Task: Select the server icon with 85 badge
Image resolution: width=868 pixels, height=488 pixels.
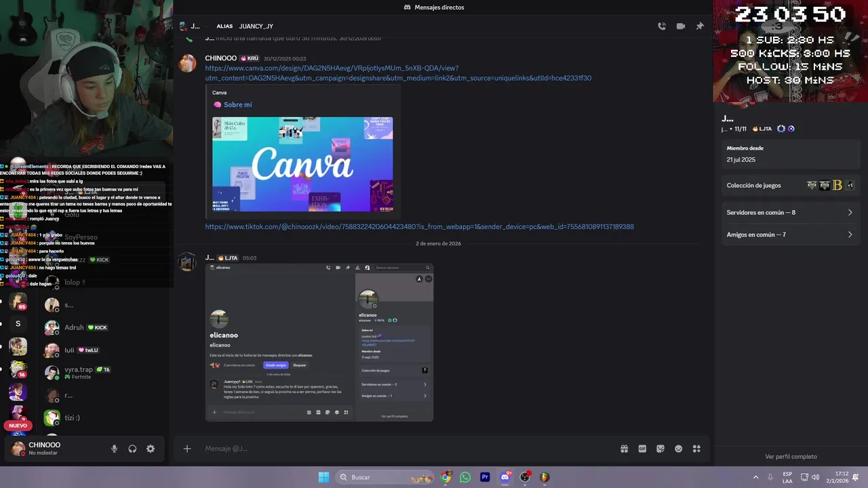Action: pos(18,302)
